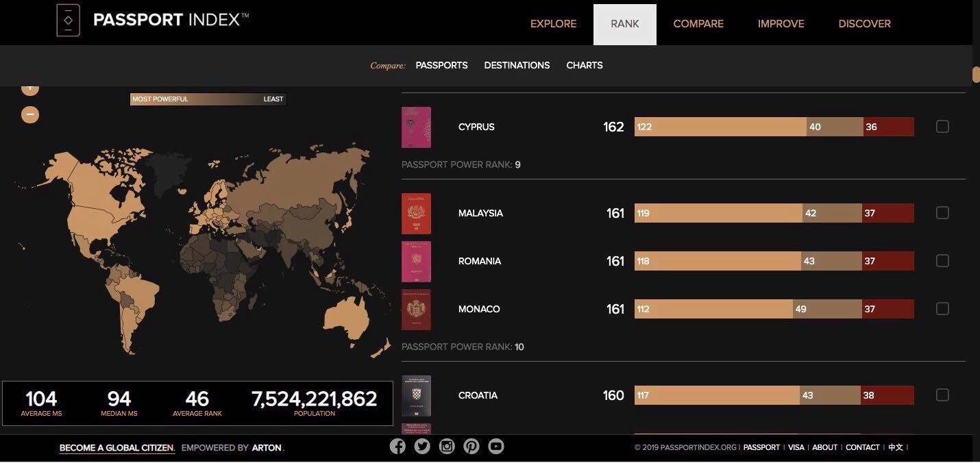Click the Croatia country name
The height and width of the screenshot is (463, 980).
pos(478,396)
